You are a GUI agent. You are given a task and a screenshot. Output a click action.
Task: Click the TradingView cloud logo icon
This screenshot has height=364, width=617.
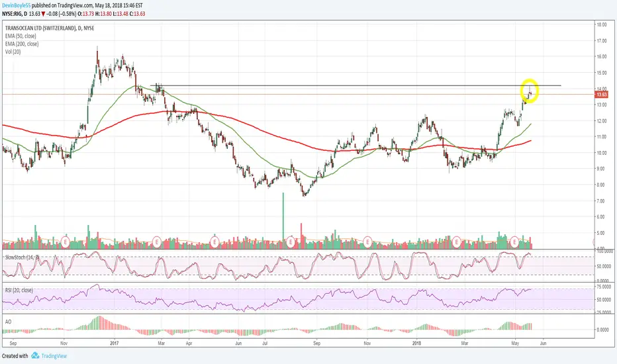point(35,356)
